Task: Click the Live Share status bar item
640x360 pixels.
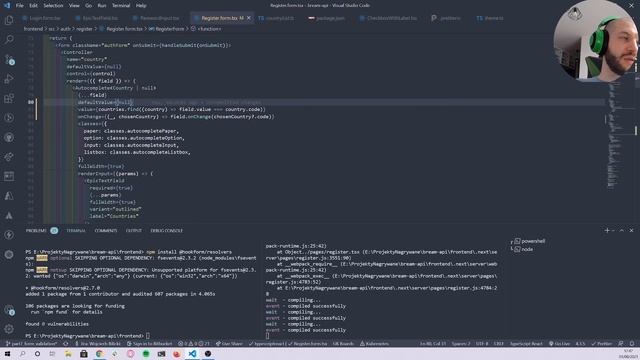Action: (229, 344)
